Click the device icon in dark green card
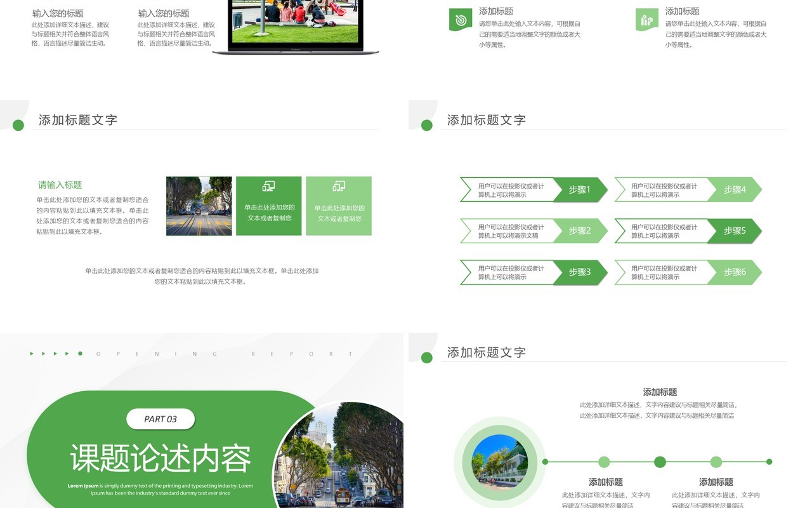Viewport: 812px width, 508px height. click(269, 186)
